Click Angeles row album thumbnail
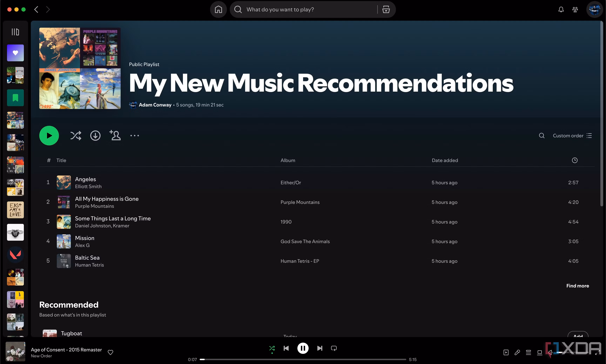Viewport: 606px width, 364px height. click(64, 183)
